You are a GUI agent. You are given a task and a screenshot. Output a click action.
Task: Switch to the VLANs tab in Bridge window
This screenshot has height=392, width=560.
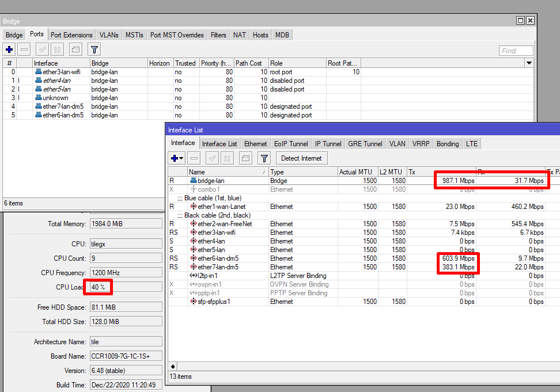108,35
